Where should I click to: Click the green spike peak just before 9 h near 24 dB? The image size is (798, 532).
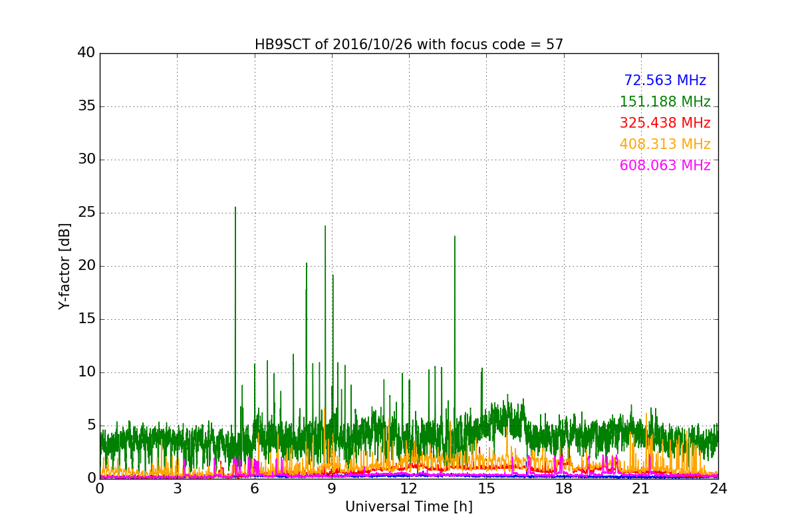pyautogui.click(x=325, y=226)
